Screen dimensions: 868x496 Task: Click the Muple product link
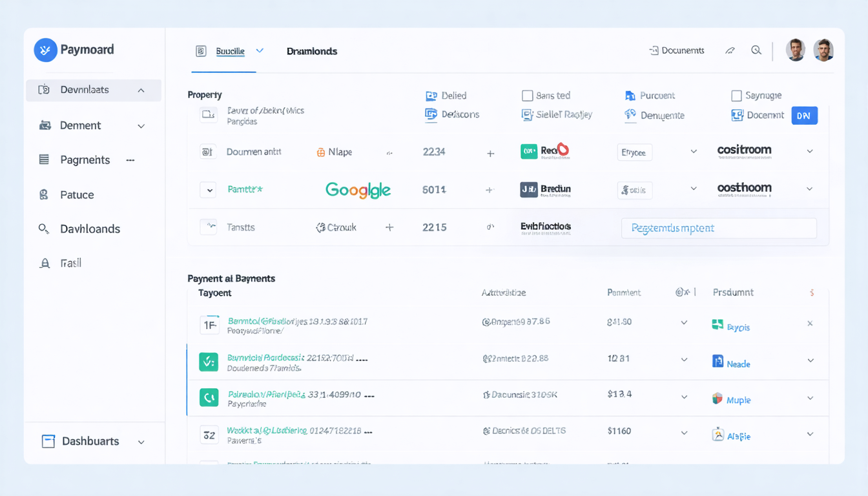pos(738,400)
